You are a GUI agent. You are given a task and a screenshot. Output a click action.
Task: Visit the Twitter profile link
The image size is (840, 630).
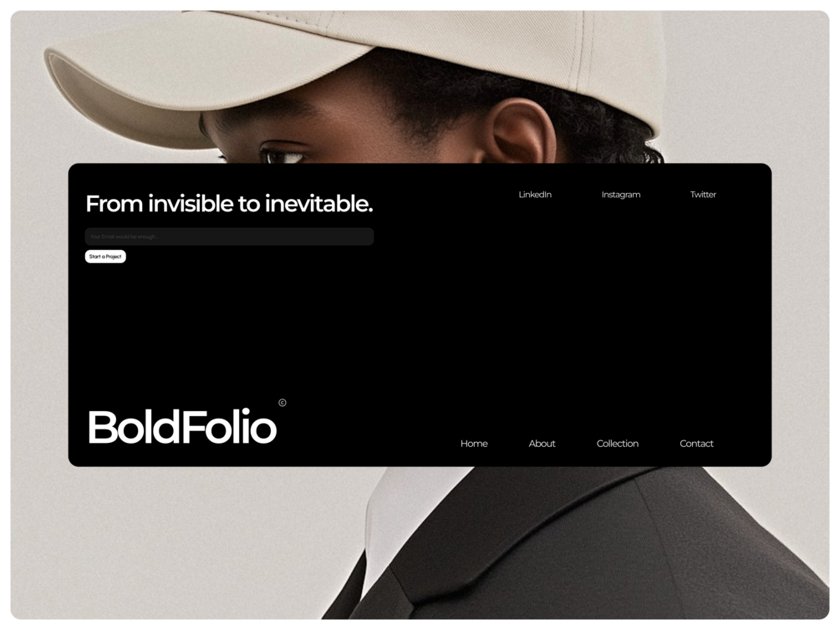pyautogui.click(x=703, y=195)
